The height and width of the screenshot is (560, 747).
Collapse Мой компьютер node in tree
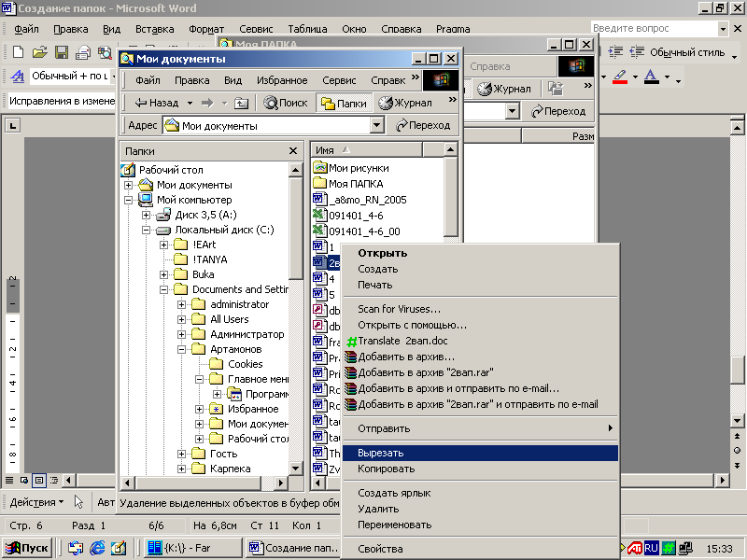pyautogui.click(x=128, y=200)
